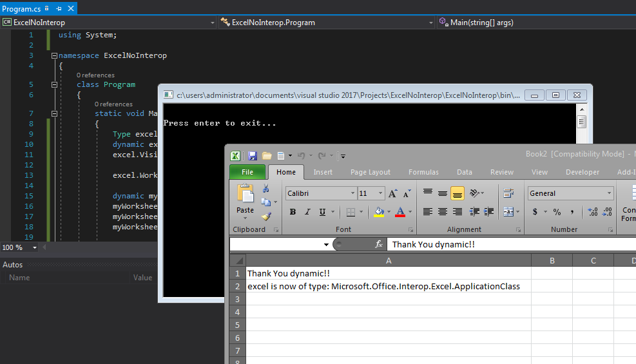The image size is (636, 364).
Task: Click the Merge and Center icon
Action: (x=508, y=211)
